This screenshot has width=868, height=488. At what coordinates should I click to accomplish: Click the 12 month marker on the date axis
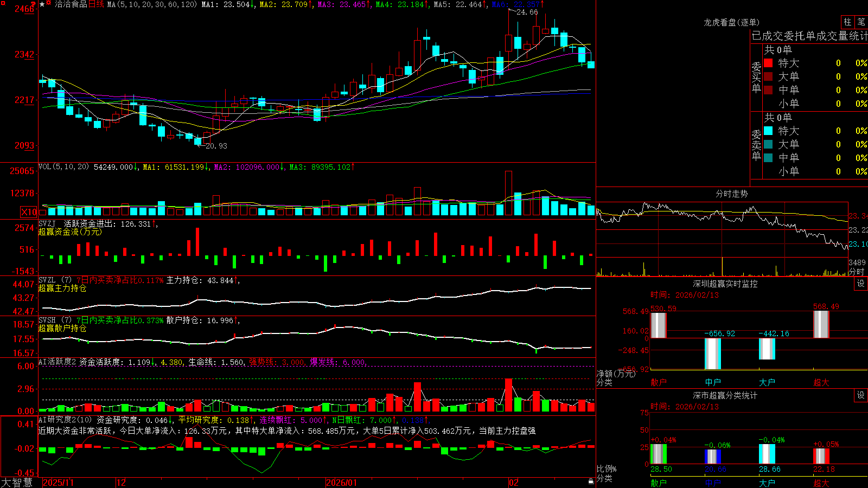click(x=122, y=483)
